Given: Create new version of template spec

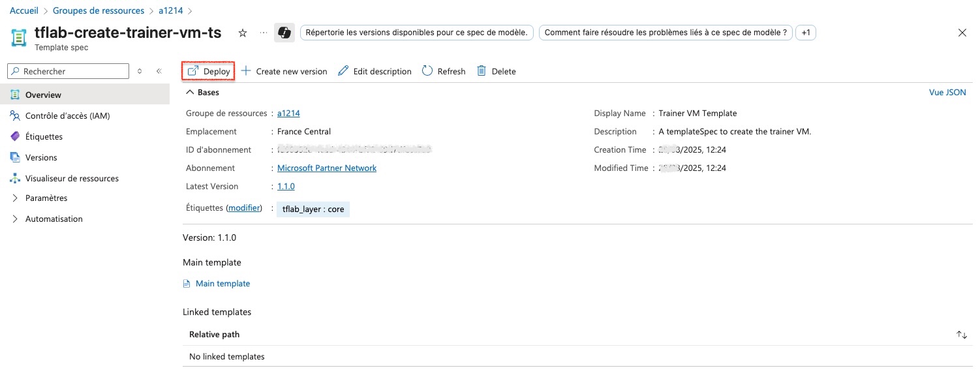Looking at the screenshot, I should tap(284, 71).
